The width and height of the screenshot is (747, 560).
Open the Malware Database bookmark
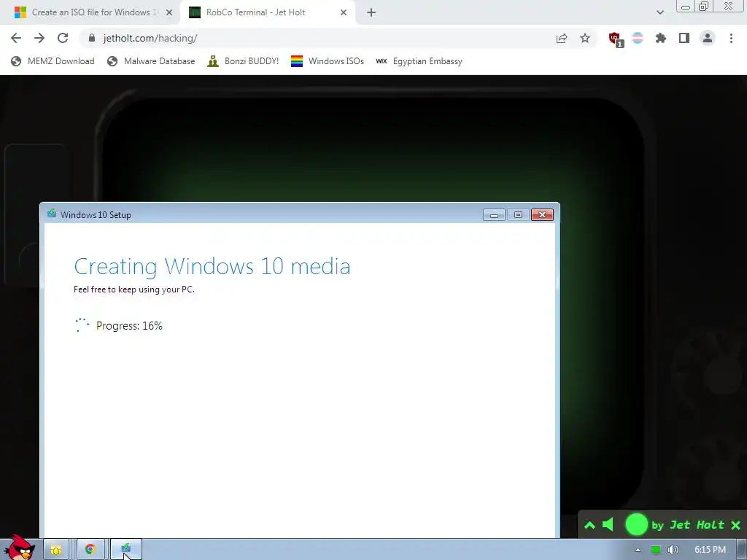(151, 61)
